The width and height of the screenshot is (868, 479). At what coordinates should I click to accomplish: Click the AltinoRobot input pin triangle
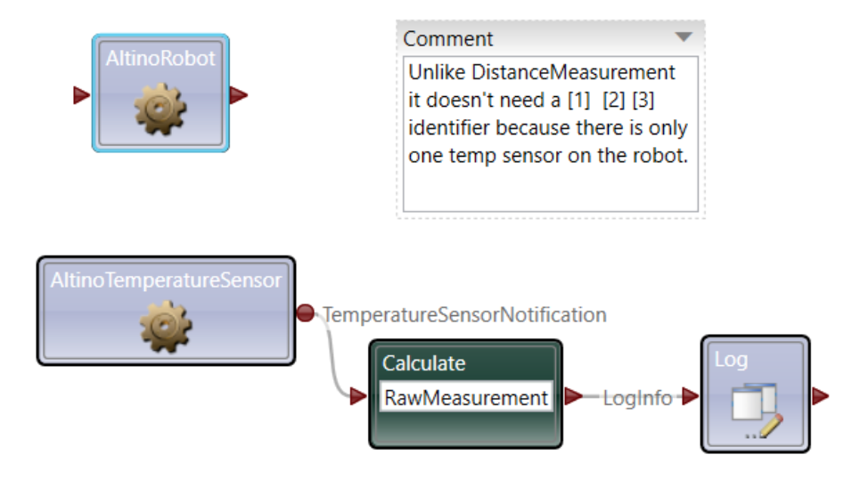pyautogui.click(x=82, y=95)
